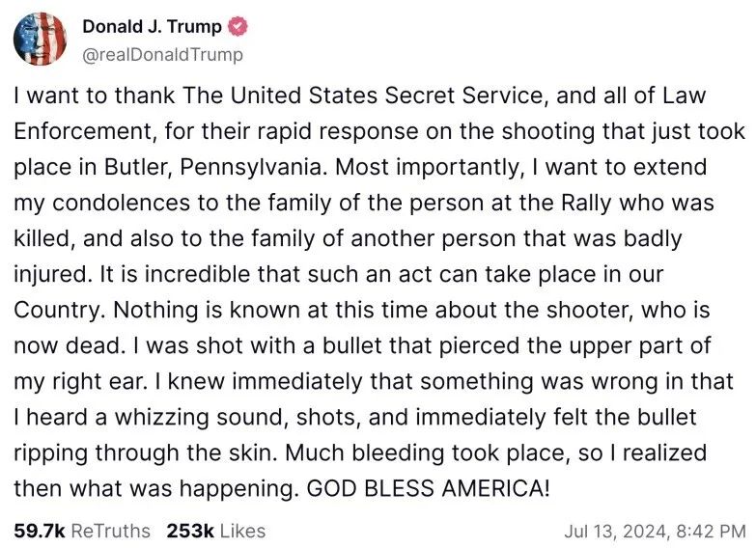Click the word condolences in the post

click(x=121, y=203)
